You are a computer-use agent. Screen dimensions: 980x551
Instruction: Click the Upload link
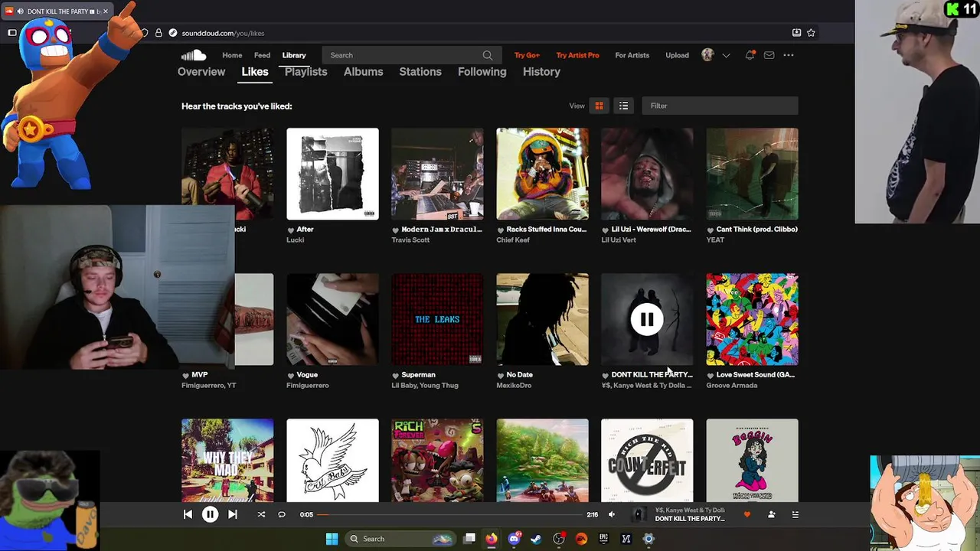677,55
